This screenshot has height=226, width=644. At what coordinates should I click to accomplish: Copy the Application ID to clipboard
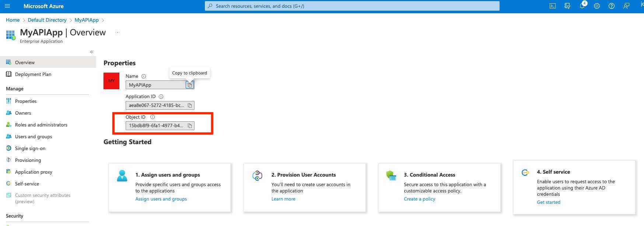click(x=190, y=105)
